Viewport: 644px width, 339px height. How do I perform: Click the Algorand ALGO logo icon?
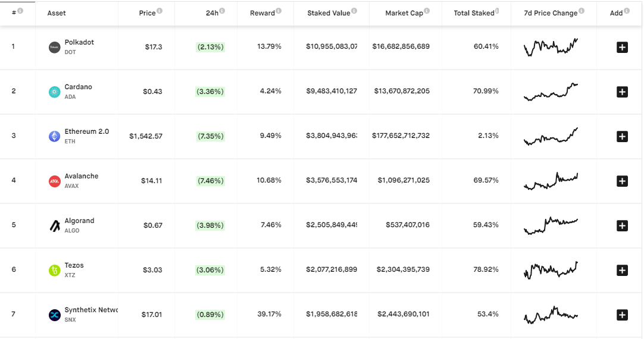point(55,226)
